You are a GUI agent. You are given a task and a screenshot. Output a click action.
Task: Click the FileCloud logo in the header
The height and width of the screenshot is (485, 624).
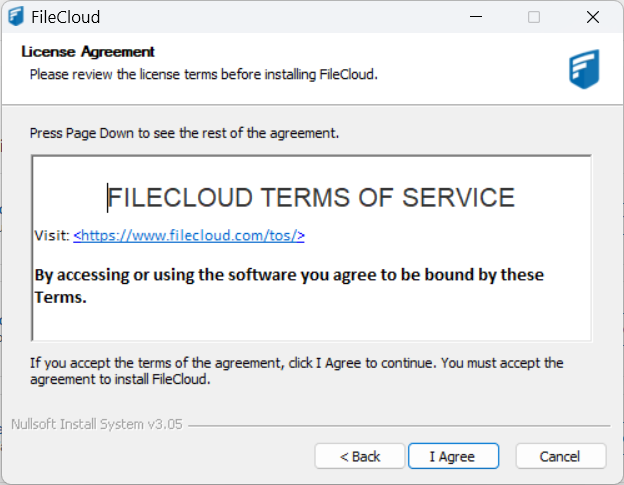pos(584,67)
